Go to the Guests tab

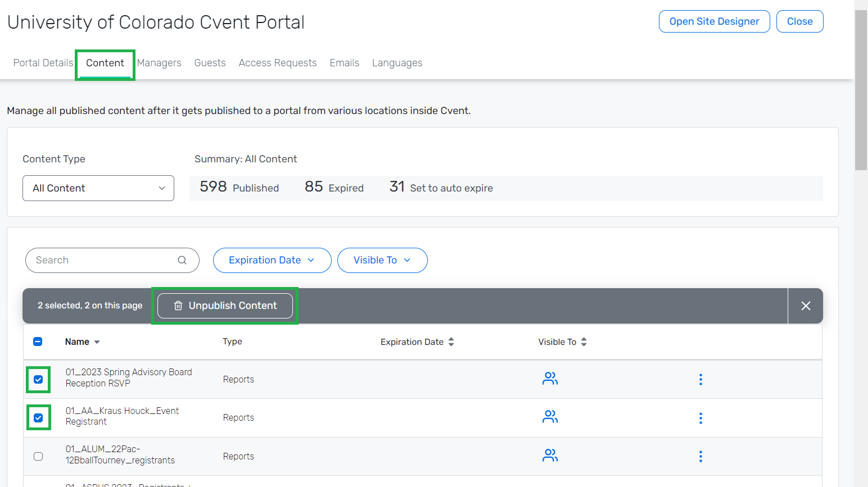pos(210,63)
